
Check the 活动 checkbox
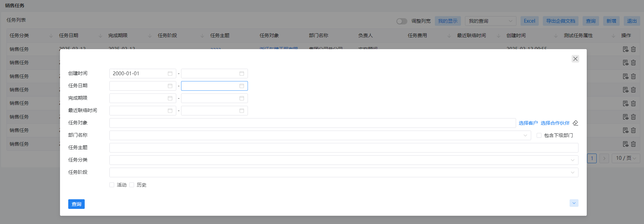coord(112,185)
